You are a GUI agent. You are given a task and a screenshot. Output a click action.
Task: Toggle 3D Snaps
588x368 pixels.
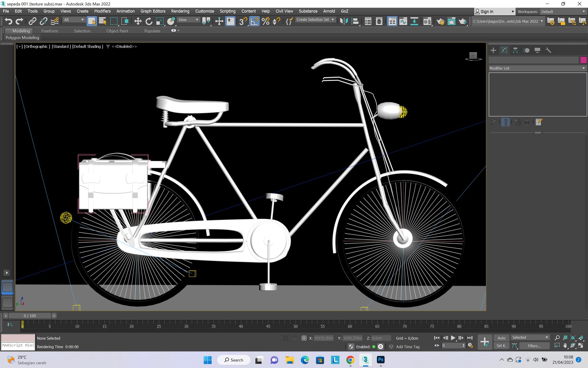pyautogui.click(x=243, y=21)
